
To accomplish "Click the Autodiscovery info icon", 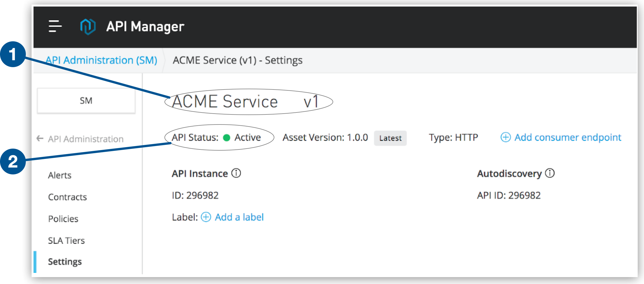I will click(x=550, y=173).
